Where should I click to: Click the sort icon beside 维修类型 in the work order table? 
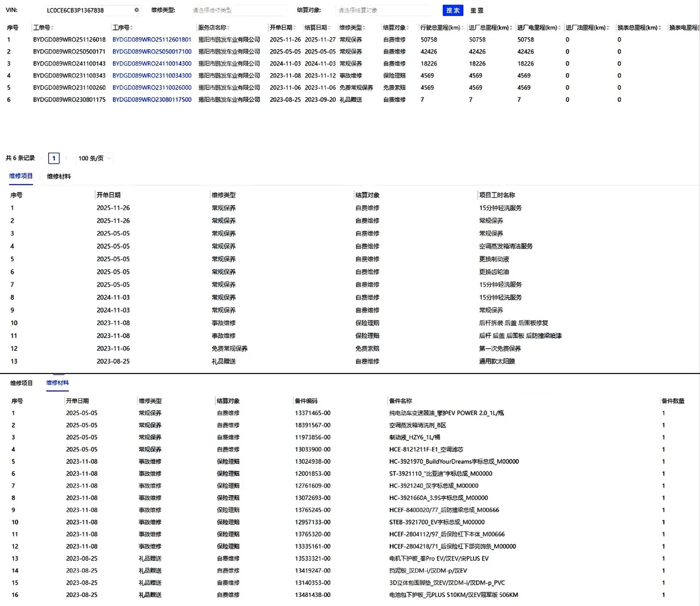(364, 28)
